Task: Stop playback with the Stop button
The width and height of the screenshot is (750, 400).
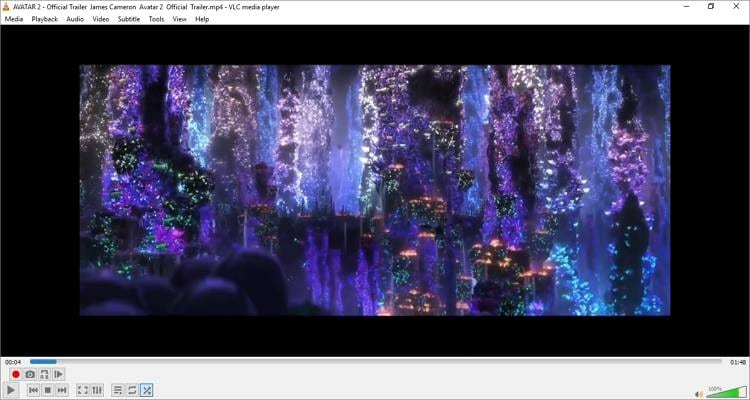Action: [48, 390]
